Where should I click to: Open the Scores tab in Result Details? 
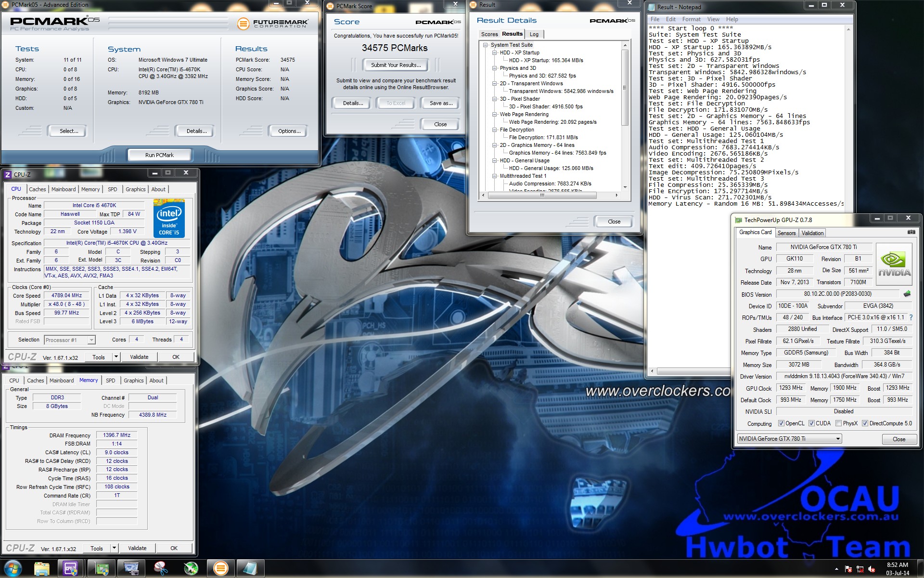[x=489, y=34]
